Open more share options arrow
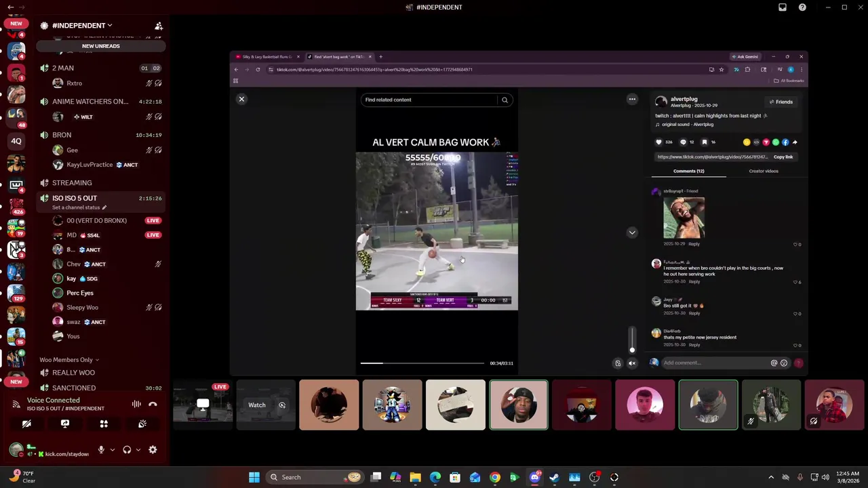The width and height of the screenshot is (868, 488). click(x=795, y=142)
